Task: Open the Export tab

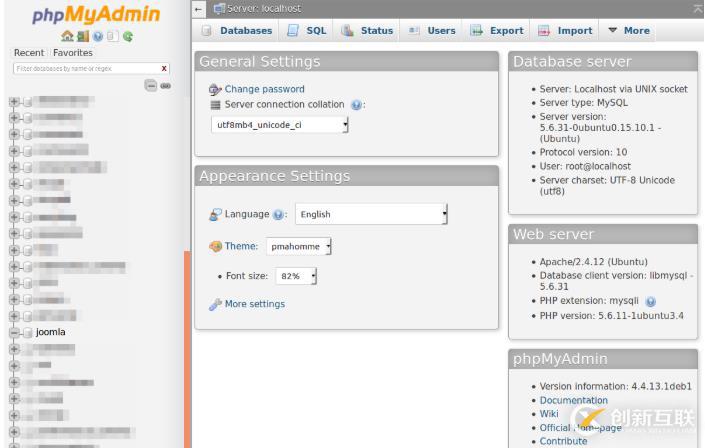Action: [x=497, y=31]
